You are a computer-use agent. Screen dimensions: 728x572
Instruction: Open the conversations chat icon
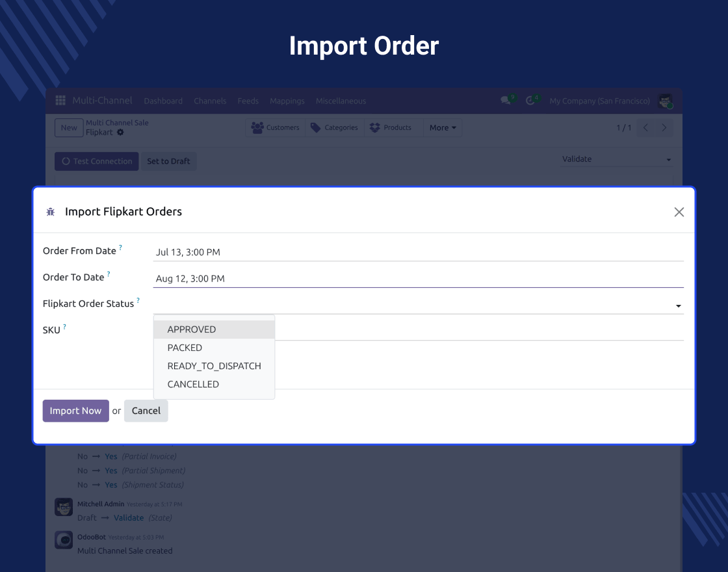pos(506,100)
